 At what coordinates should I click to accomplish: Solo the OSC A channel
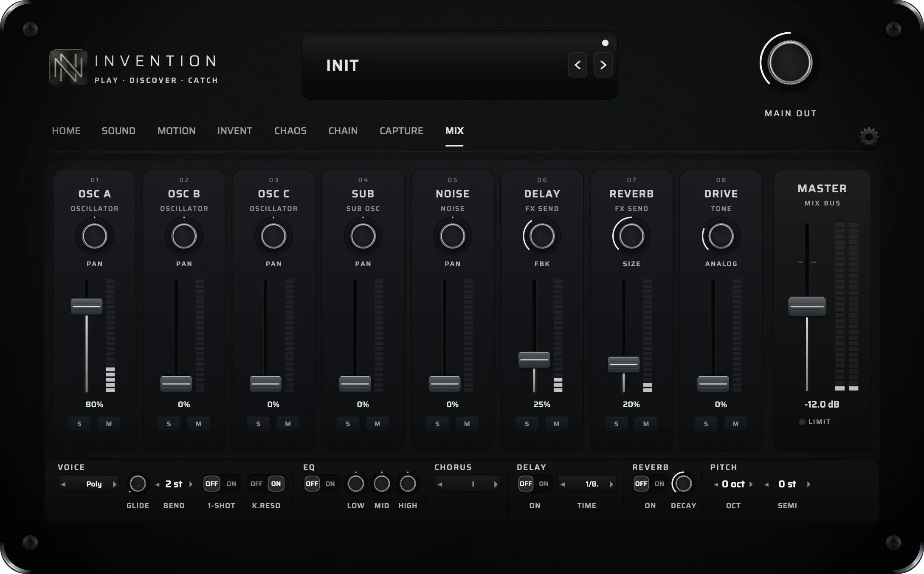pyautogui.click(x=79, y=424)
